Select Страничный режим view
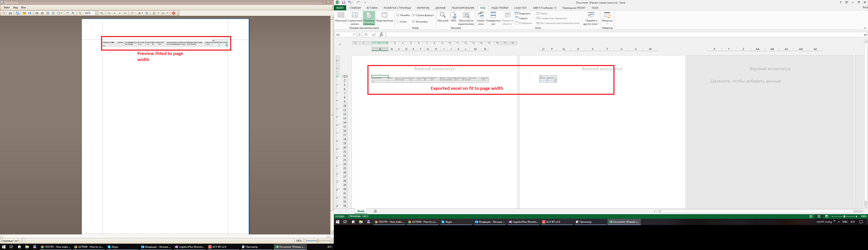Screen dimensions: 868x250 pyautogui.click(x=355, y=19)
